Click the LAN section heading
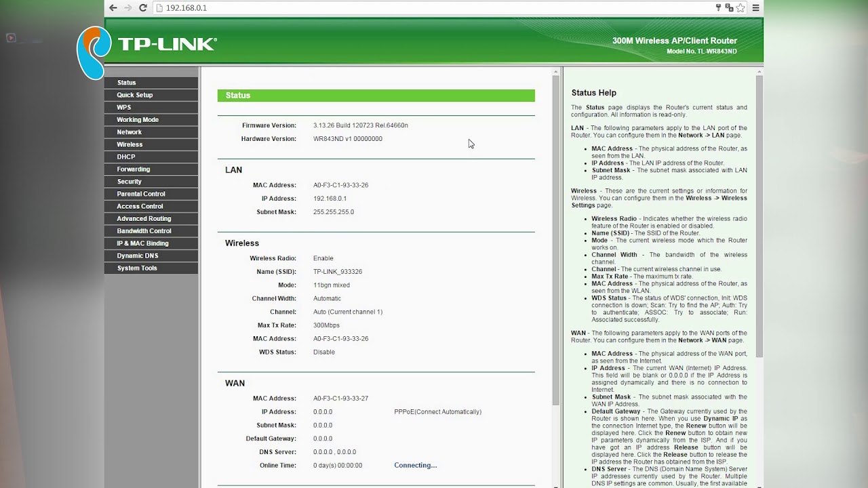 click(x=233, y=170)
